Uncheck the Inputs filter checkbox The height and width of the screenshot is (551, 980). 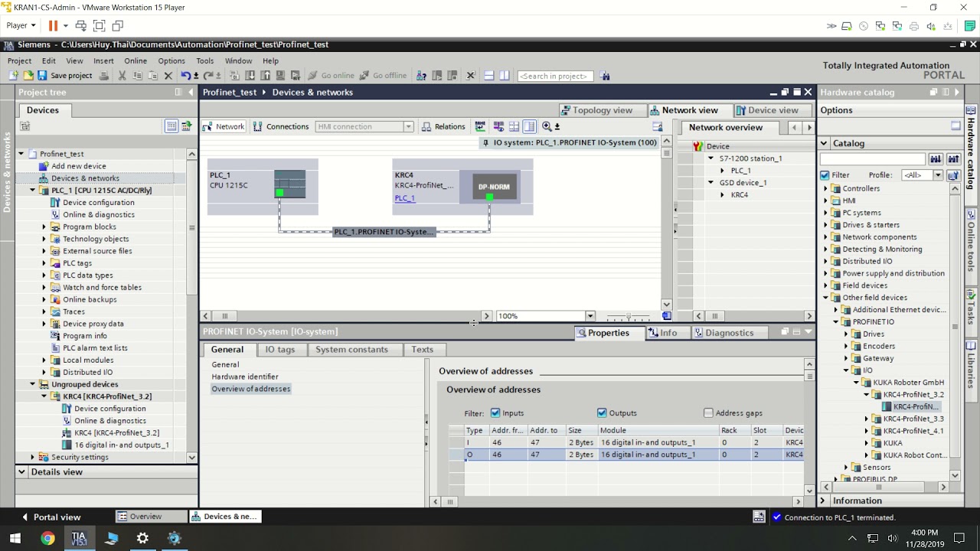point(495,413)
